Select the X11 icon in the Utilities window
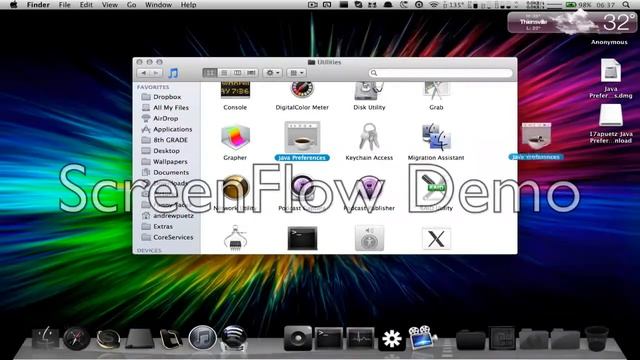 436,238
